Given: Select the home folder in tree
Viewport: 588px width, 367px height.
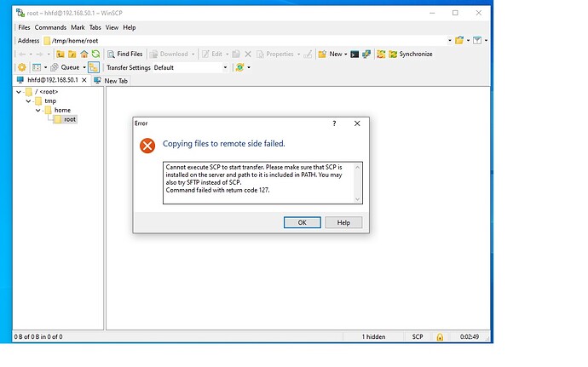Looking at the screenshot, I should tap(62, 110).
